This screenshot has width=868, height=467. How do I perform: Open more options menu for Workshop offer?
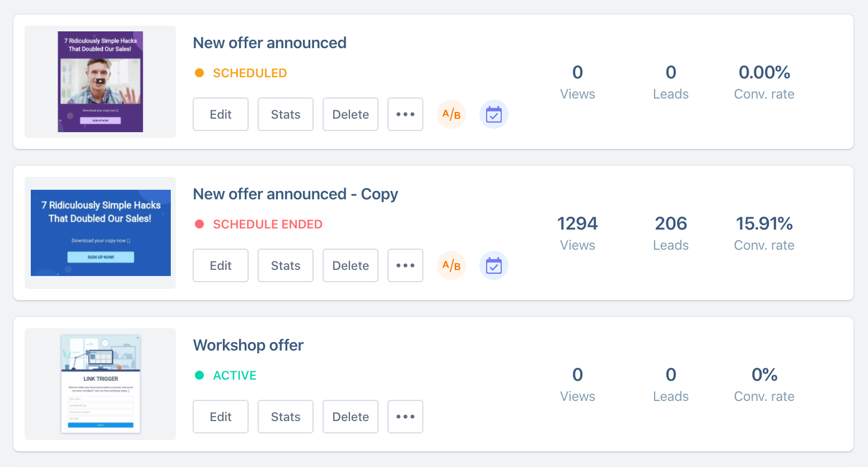coord(405,417)
